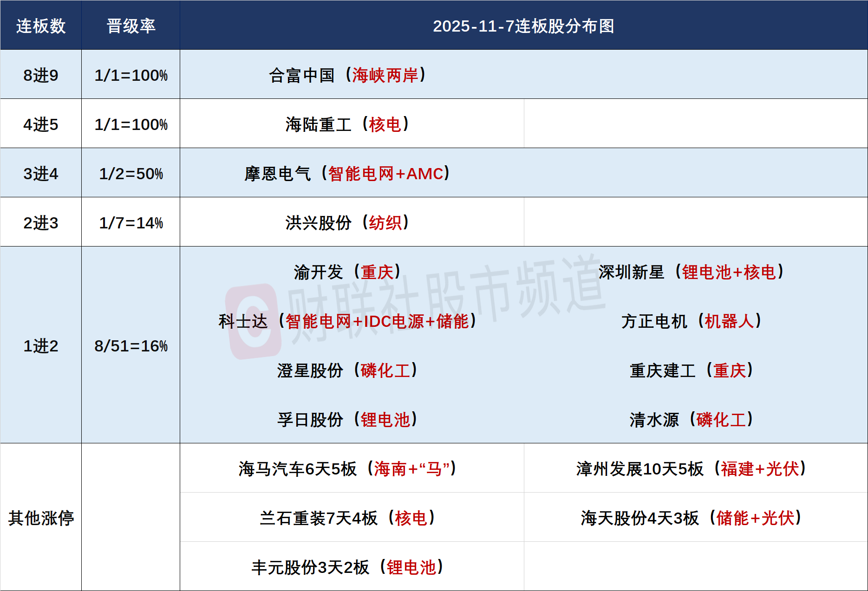Click the stock "深圳新星（锂电池+核电）"
Image resolution: width=868 pixels, height=591 pixels.
[x=692, y=272]
